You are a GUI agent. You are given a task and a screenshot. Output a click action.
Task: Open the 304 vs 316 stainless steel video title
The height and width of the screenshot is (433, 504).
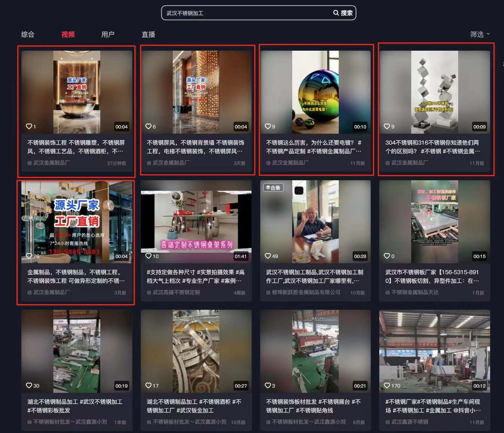[432, 147]
